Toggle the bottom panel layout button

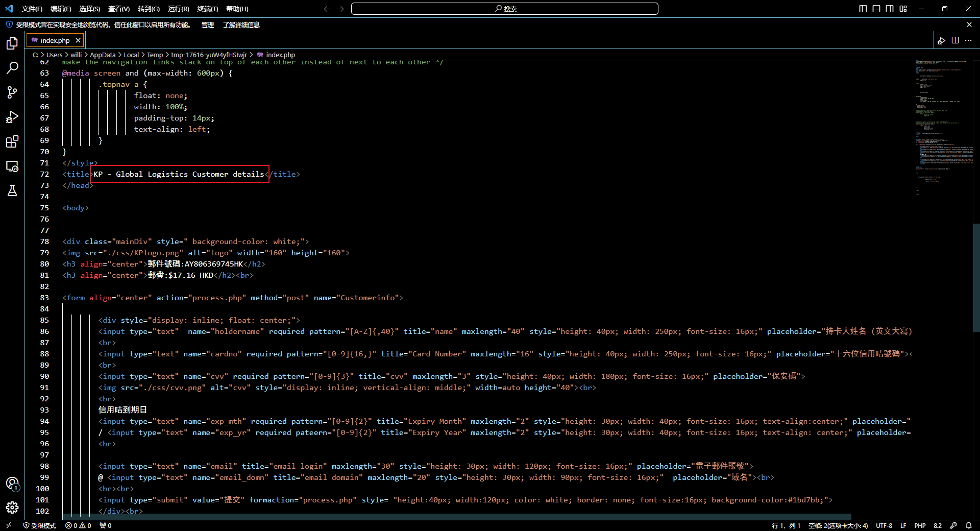tap(876, 9)
